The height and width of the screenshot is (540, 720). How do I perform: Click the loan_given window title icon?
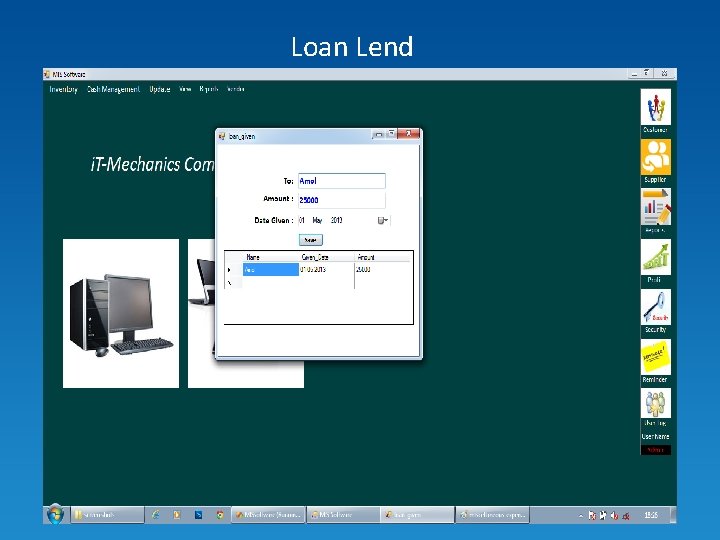[222, 136]
